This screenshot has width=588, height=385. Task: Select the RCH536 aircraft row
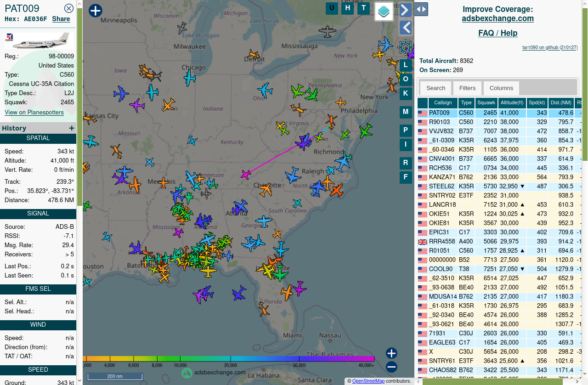(500, 168)
